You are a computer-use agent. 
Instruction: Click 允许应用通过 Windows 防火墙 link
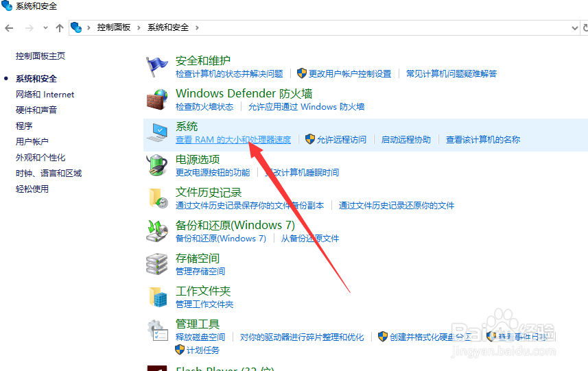(306, 107)
